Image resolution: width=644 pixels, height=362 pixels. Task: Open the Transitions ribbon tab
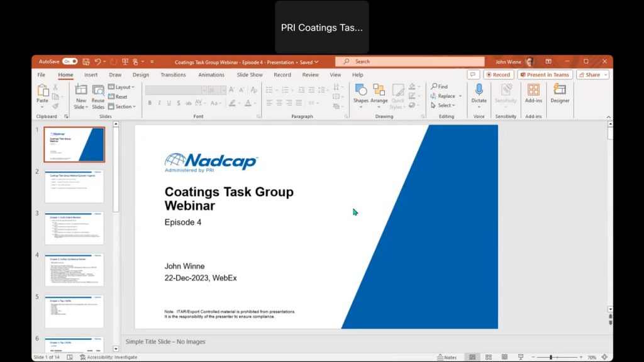[x=173, y=75]
